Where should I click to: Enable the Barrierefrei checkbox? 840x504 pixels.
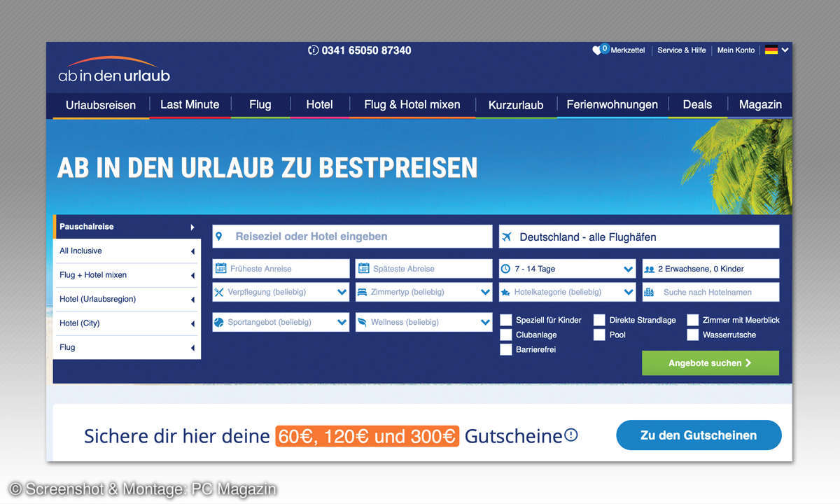coord(506,349)
